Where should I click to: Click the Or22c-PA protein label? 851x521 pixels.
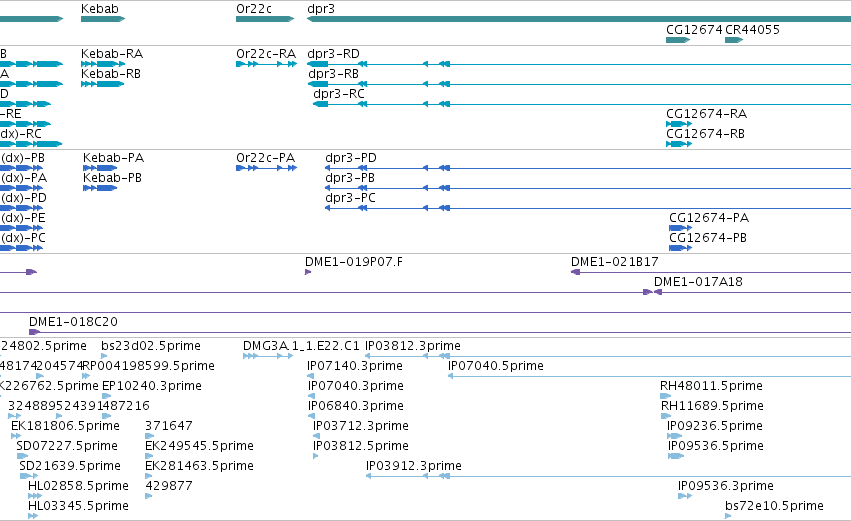265,158
